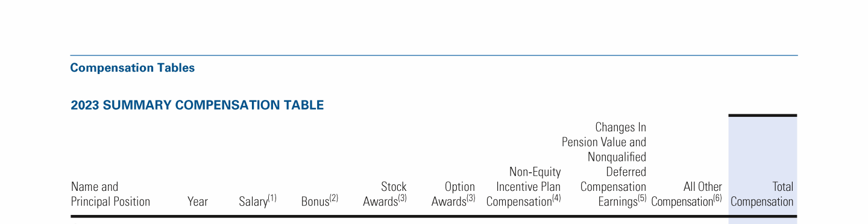Open footnote (3) beside Stock Awards
The image size is (868, 224).
tap(402, 198)
